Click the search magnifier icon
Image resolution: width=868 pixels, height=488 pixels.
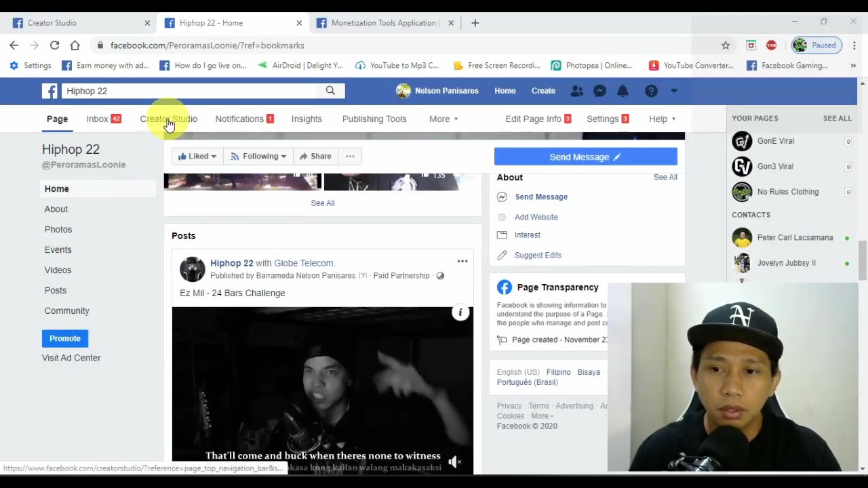(330, 91)
